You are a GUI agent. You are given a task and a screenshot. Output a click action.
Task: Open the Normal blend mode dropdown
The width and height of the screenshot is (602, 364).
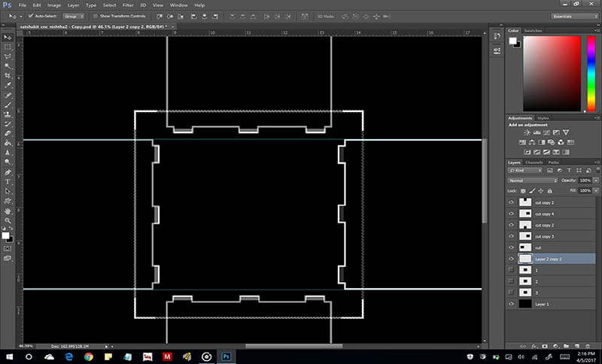pyautogui.click(x=533, y=180)
